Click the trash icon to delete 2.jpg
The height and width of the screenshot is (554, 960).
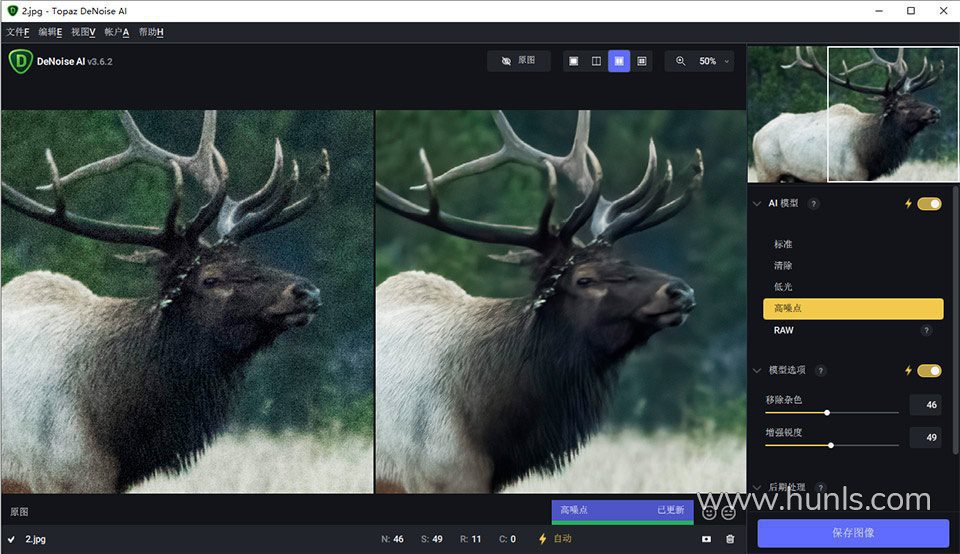point(730,539)
